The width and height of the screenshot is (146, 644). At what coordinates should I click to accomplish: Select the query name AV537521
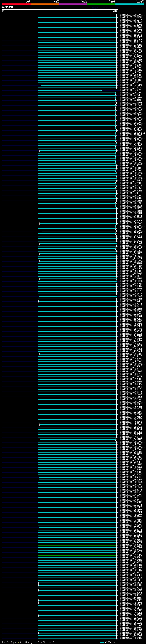click(8, 7)
